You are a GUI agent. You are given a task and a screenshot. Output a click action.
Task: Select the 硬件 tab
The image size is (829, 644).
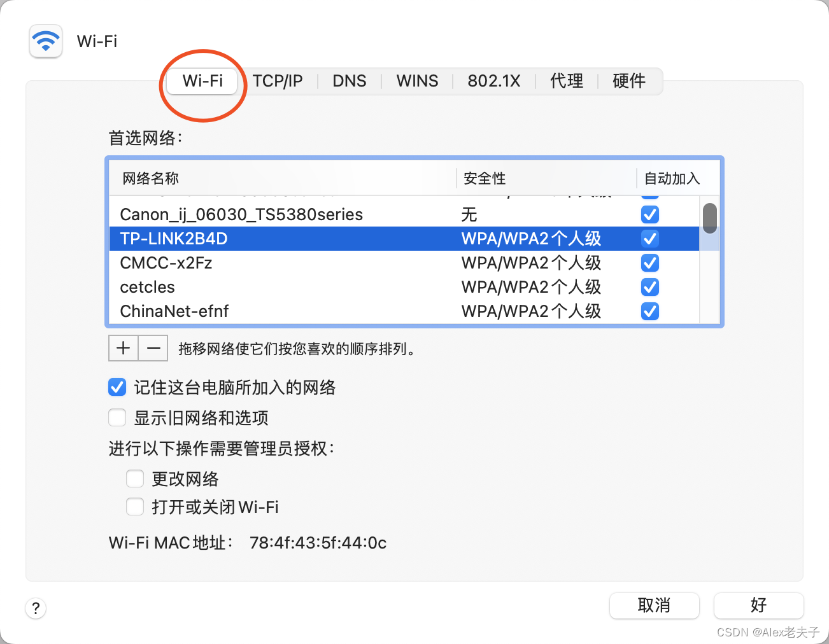(629, 81)
